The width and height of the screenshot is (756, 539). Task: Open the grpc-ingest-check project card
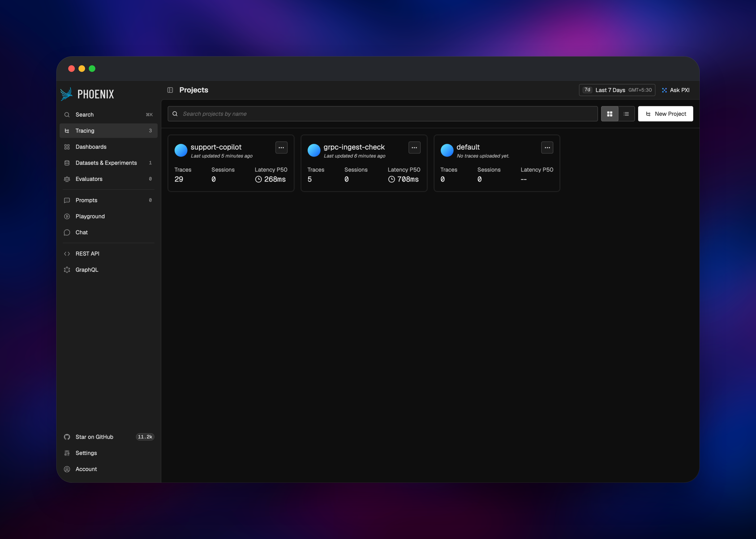pos(364,163)
